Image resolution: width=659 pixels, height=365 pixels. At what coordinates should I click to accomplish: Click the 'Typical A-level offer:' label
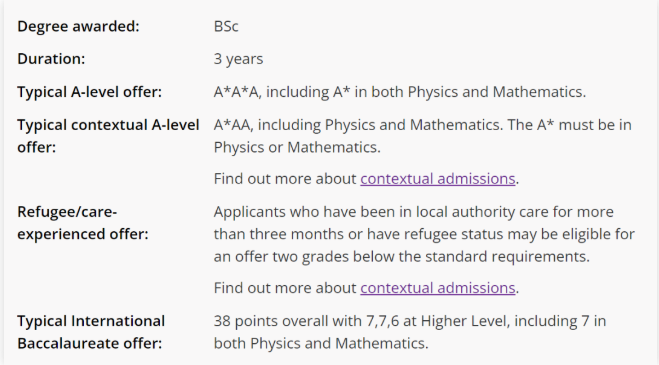click(90, 92)
